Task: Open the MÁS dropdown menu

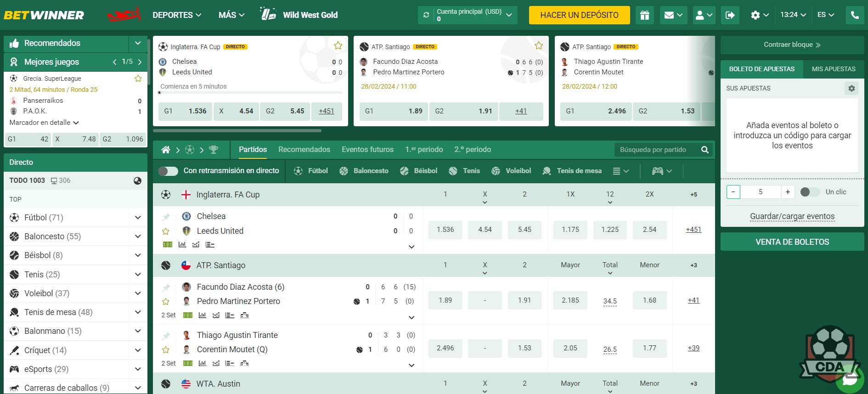Action: 231,15
